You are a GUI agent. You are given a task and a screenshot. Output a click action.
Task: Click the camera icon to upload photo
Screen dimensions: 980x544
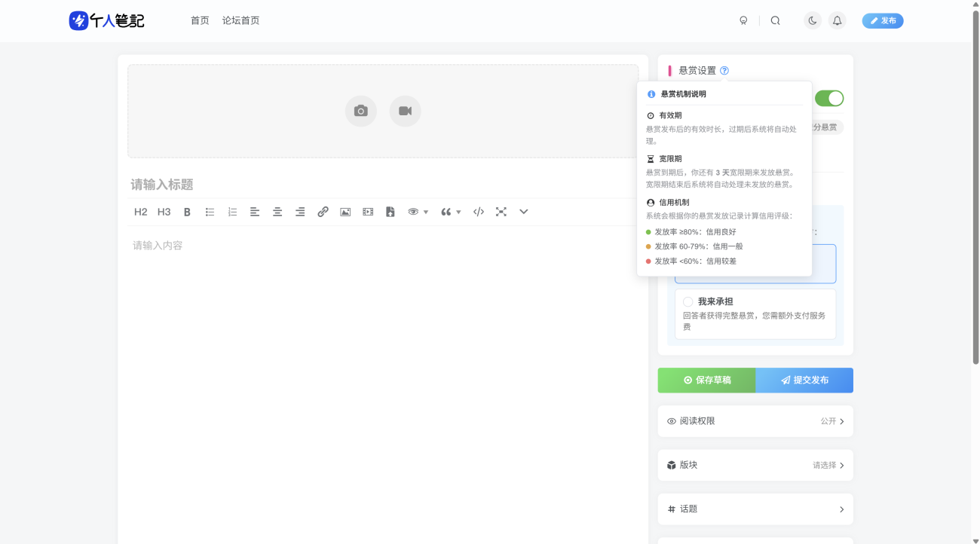coord(360,112)
